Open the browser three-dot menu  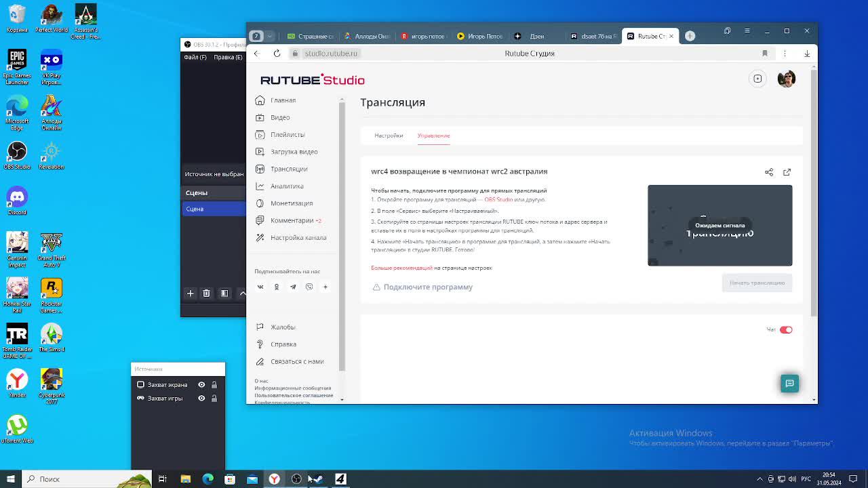(x=785, y=54)
